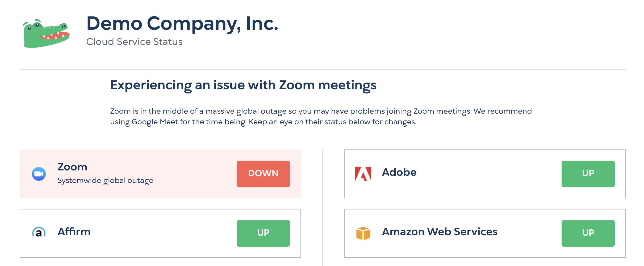Screen dimensions: 644x266
Task: Click the 'Cloud Service Status' subtitle
Action: click(x=135, y=42)
